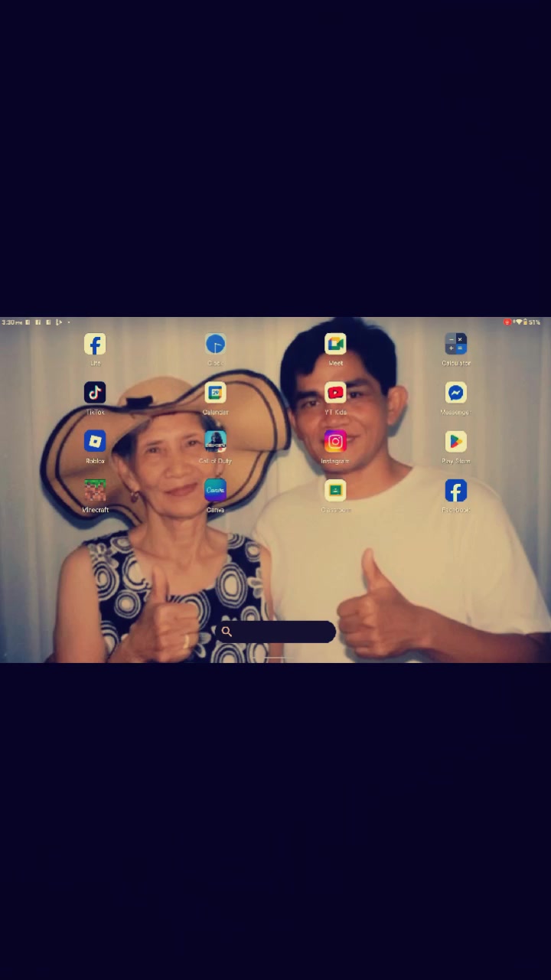Tap the magnifier icon in search bar
551x980 pixels.
click(227, 632)
